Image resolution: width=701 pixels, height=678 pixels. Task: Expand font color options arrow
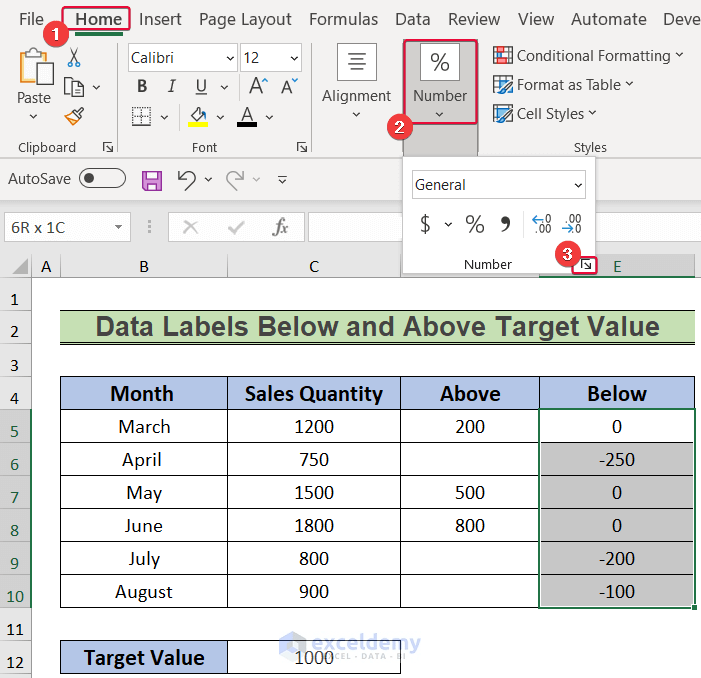pyautogui.click(x=269, y=118)
